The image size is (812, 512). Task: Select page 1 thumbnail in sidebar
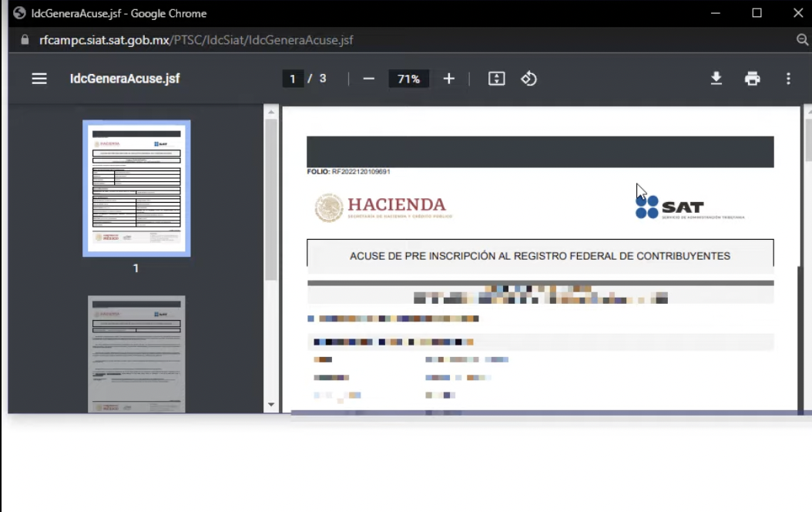[x=136, y=189]
